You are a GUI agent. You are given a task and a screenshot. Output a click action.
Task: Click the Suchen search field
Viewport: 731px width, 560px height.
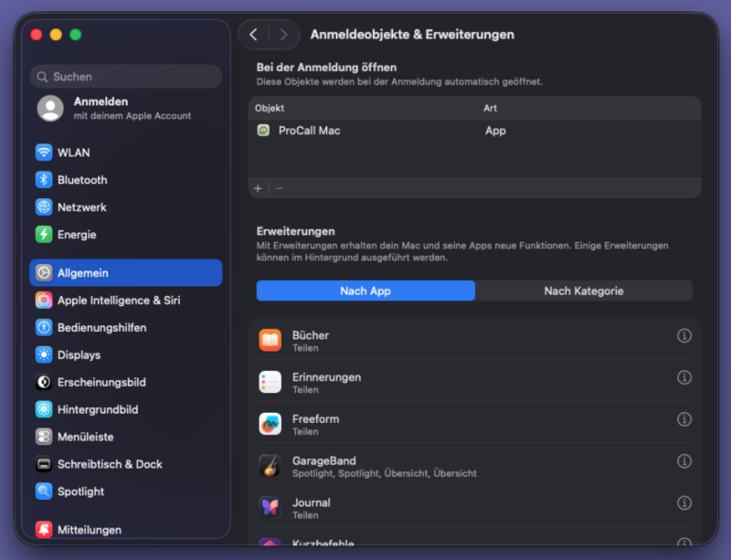[126, 77]
